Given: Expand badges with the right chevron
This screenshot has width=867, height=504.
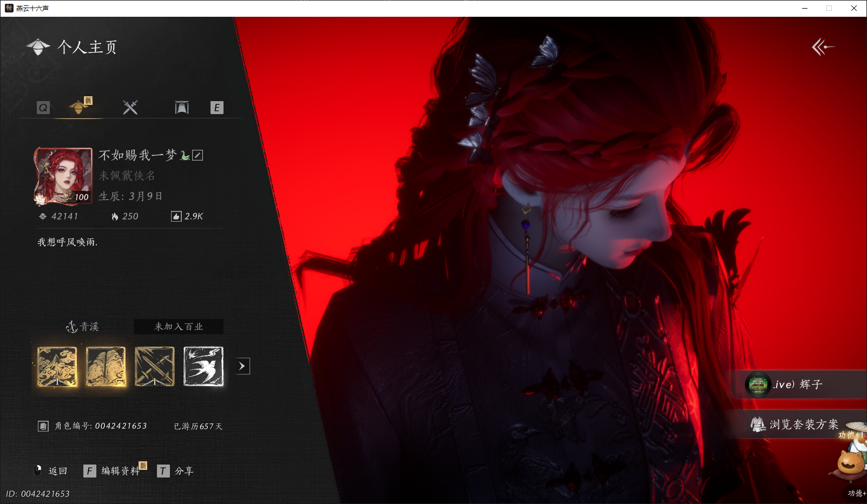Looking at the screenshot, I should click(242, 366).
